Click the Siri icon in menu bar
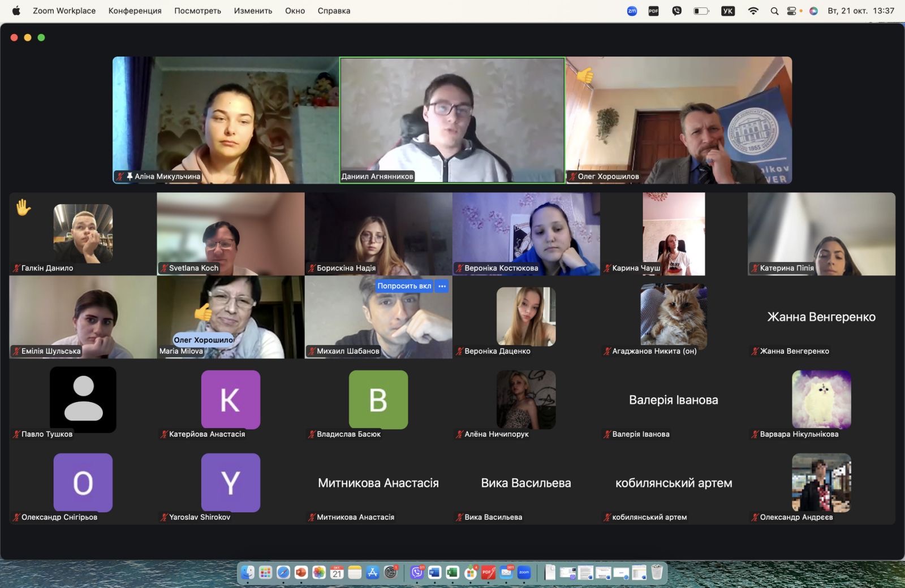This screenshot has height=588, width=905. pyautogui.click(x=813, y=11)
